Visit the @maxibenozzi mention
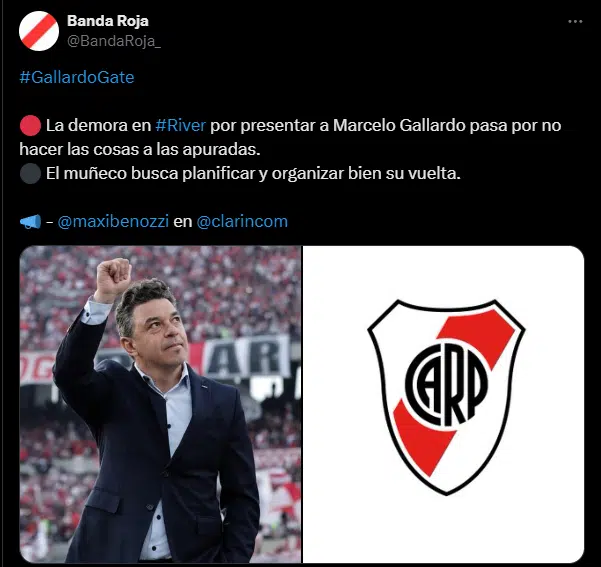This screenshot has height=567, width=601. point(113,222)
